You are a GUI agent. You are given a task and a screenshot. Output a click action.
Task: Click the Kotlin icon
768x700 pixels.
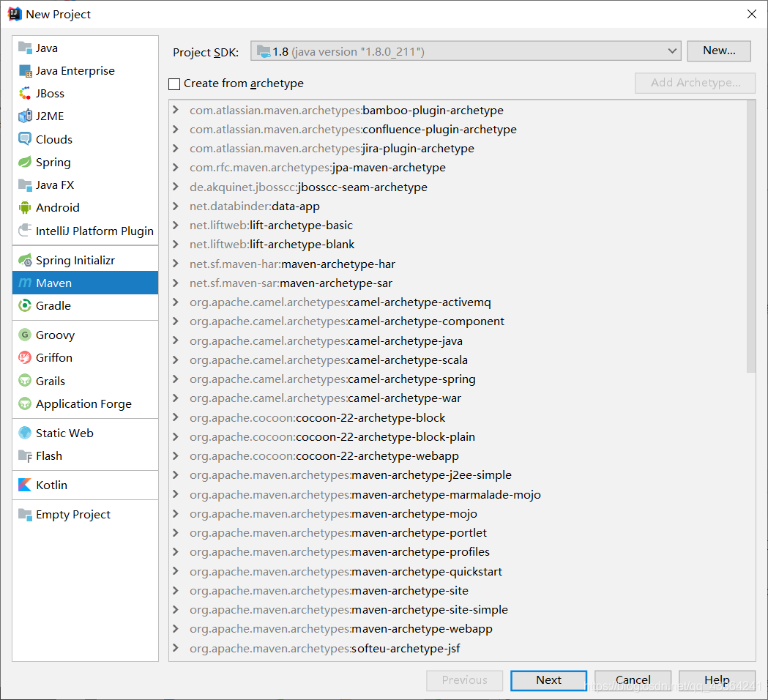pos(24,485)
